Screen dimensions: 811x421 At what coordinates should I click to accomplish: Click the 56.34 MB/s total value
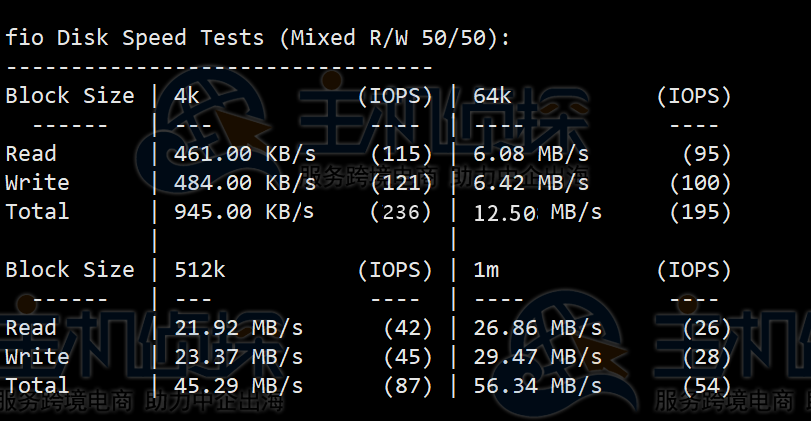pos(537,386)
